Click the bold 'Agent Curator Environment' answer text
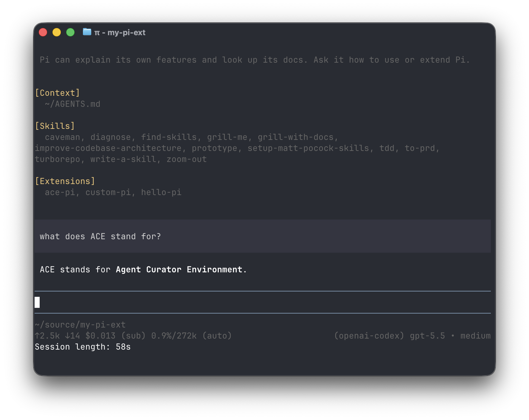 (179, 270)
